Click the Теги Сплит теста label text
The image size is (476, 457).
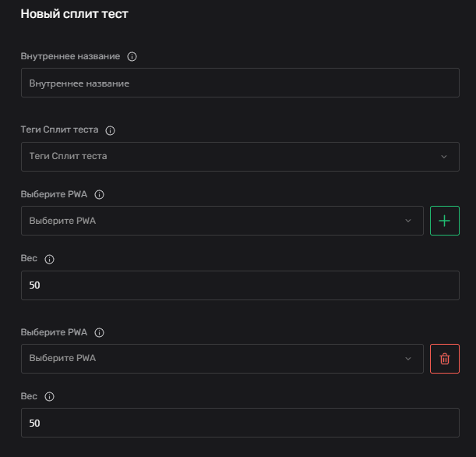pyautogui.click(x=59, y=130)
